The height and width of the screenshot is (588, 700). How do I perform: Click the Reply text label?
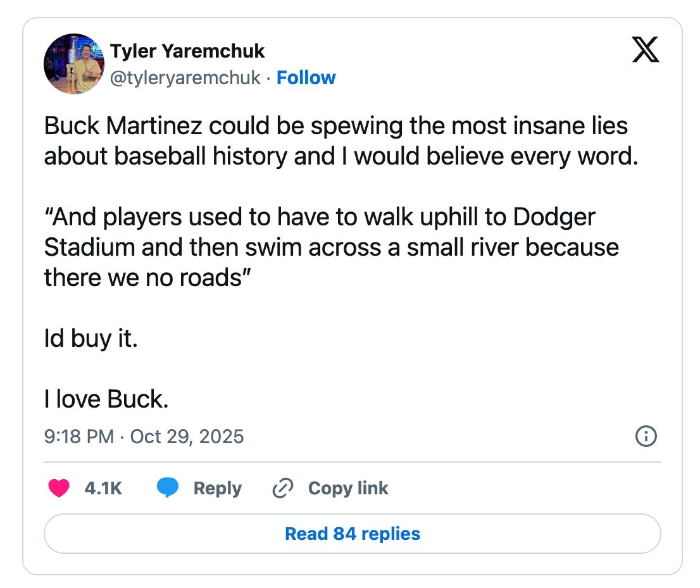[x=217, y=488]
